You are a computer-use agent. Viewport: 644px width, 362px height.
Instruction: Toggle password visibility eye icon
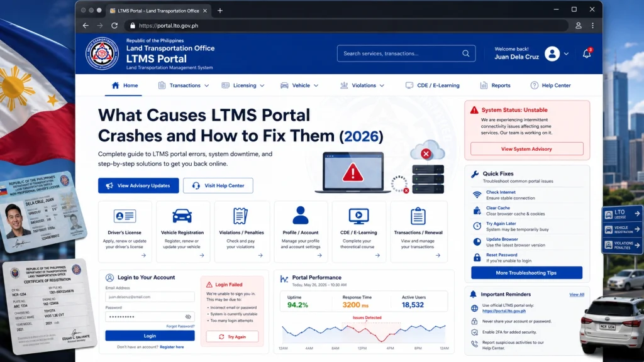(188, 317)
